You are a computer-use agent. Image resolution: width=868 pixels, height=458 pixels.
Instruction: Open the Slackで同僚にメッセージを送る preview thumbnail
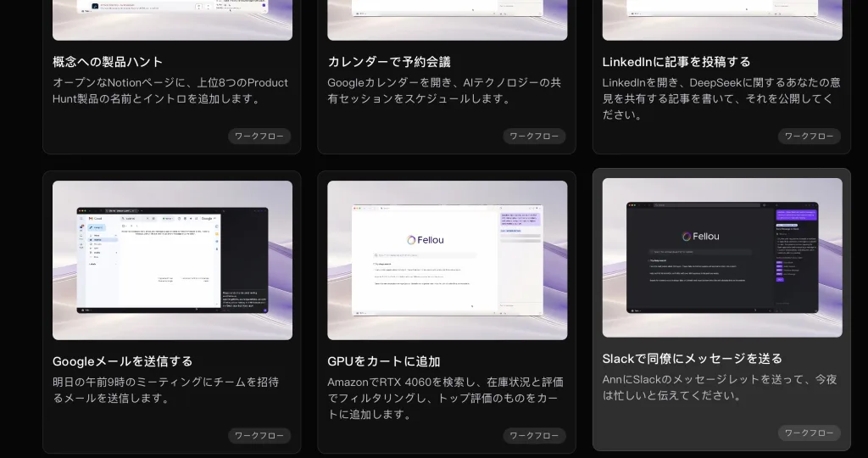(722, 258)
